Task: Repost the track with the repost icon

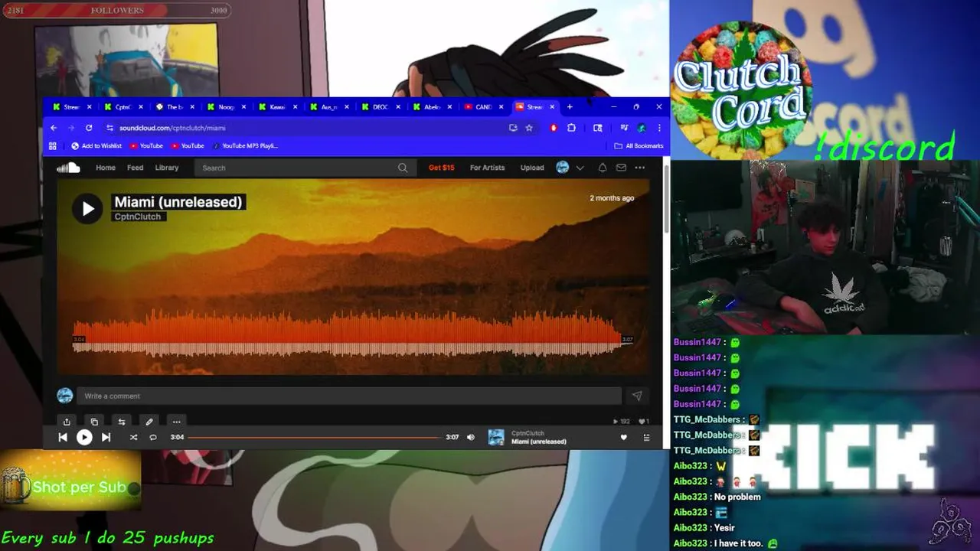Action: tap(121, 422)
